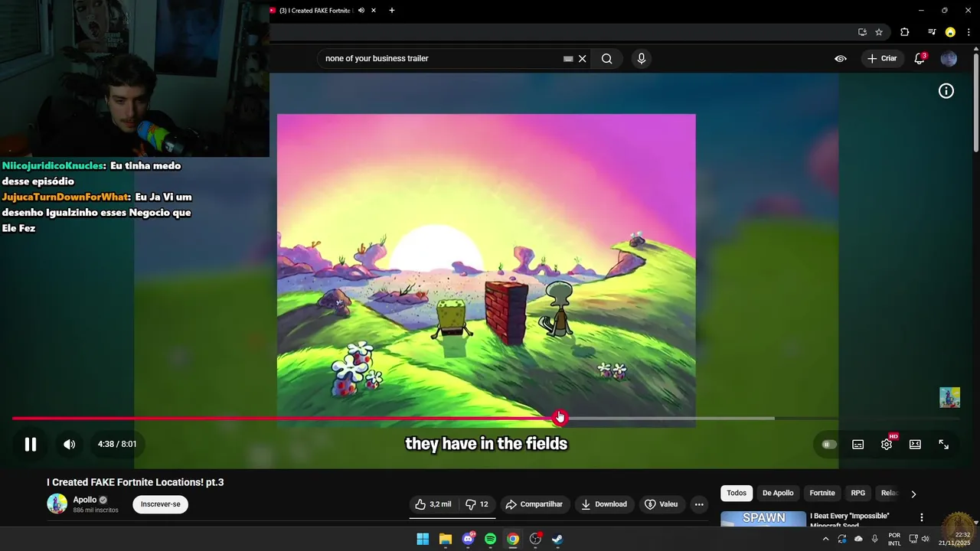Open the on-screen keyboard icon in search box
This screenshot has height=551, width=980.
click(x=568, y=59)
